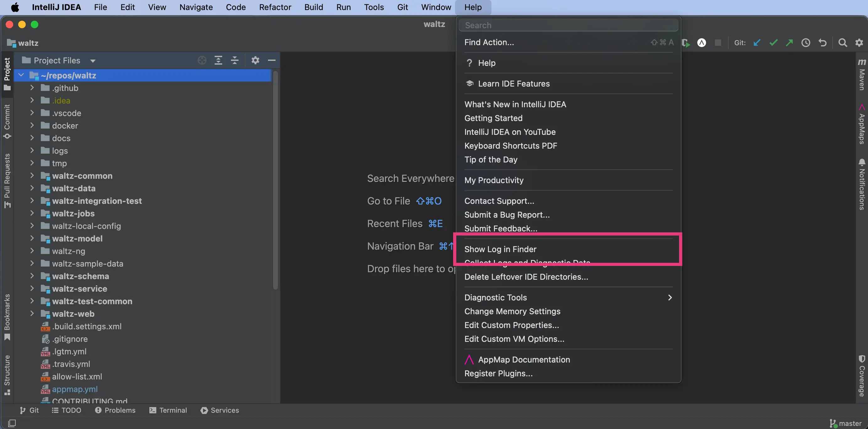
Task: Click the rollback undo icon
Action: (x=822, y=42)
